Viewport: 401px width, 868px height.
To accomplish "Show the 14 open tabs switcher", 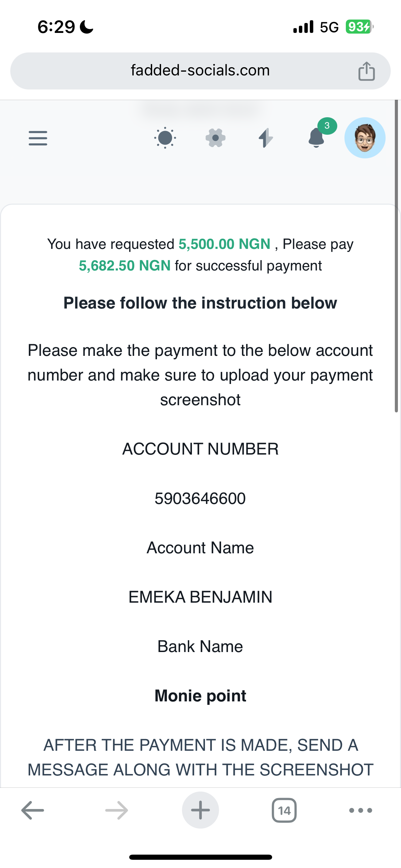I will tap(284, 810).
